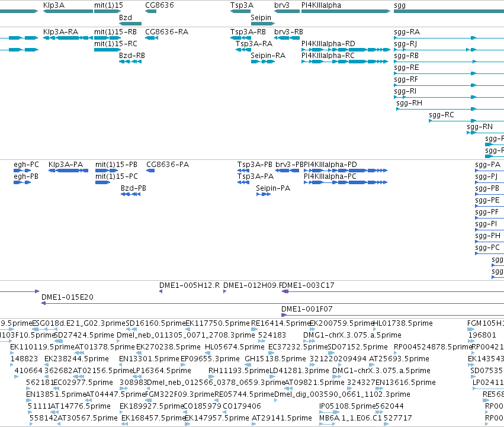Select transcript brv3-RB

[287, 38]
